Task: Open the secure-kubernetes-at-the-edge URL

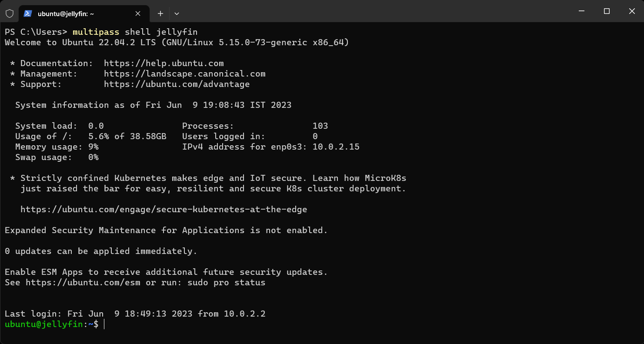Action: (x=164, y=210)
